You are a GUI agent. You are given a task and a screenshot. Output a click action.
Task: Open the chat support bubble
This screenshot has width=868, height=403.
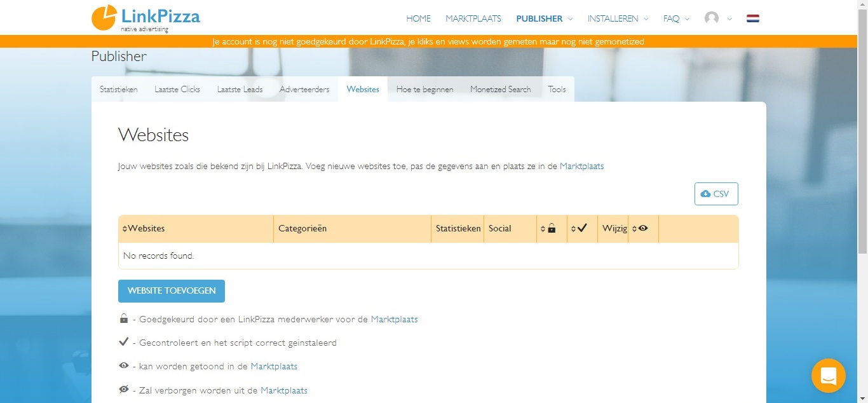pos(829,376)
